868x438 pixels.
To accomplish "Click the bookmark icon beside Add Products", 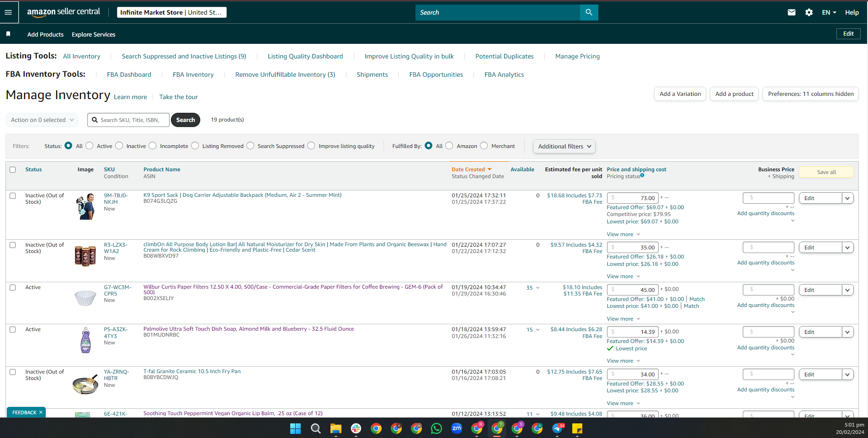I will (8, 34).
